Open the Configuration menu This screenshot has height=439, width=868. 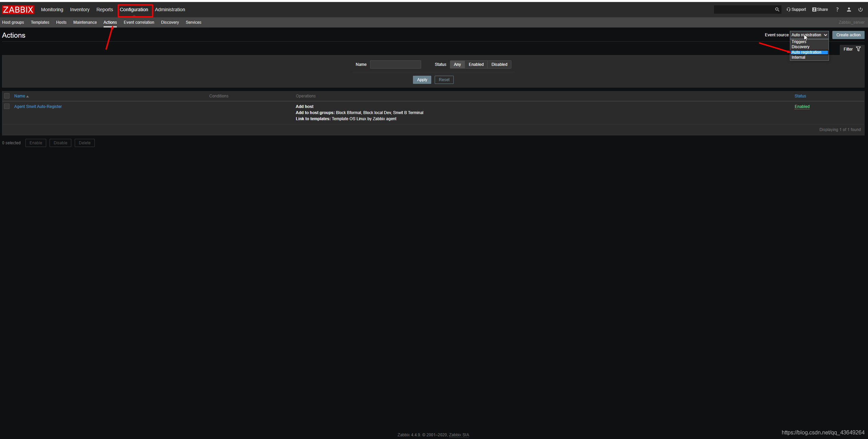point(134,10)
